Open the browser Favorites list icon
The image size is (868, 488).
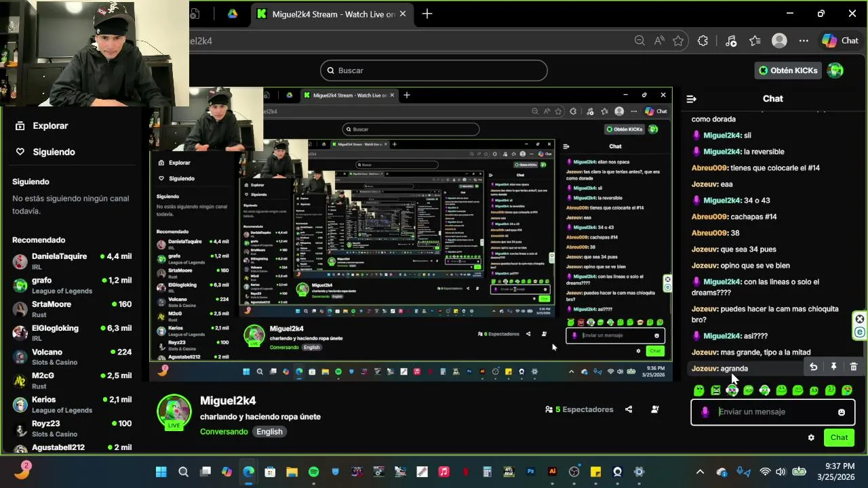[x=755, y=41]
